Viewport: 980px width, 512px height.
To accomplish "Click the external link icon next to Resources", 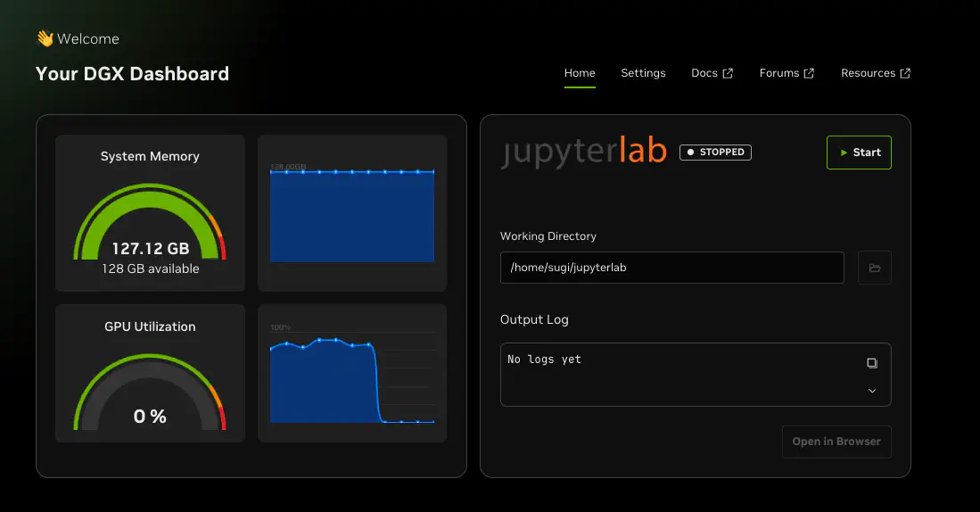I will coord(905,74).
